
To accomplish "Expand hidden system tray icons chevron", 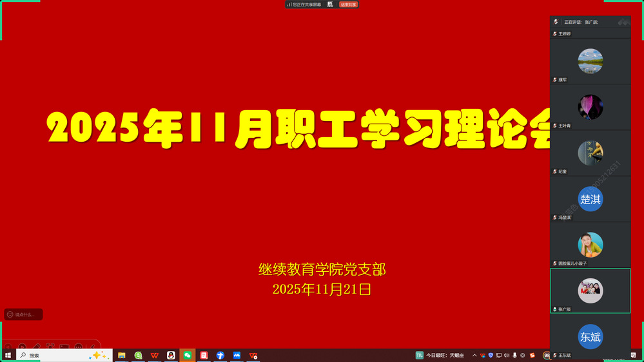I will pos(474,355).
